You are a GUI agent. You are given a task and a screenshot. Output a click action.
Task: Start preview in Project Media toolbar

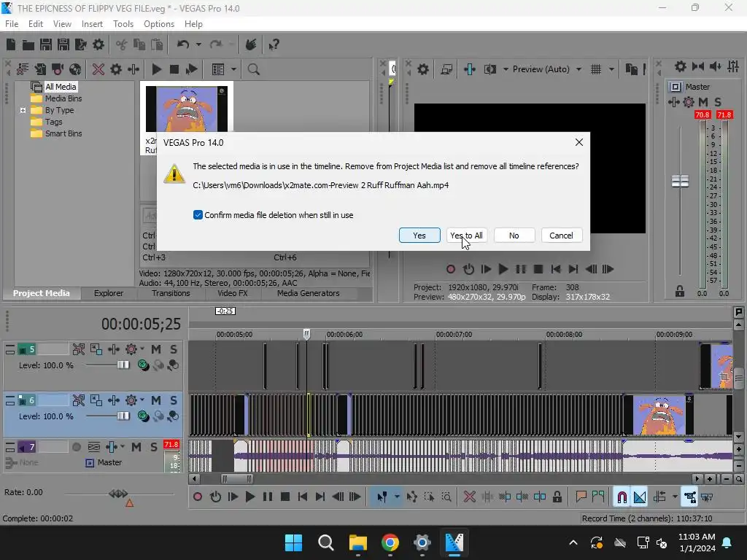pos(156,69)
